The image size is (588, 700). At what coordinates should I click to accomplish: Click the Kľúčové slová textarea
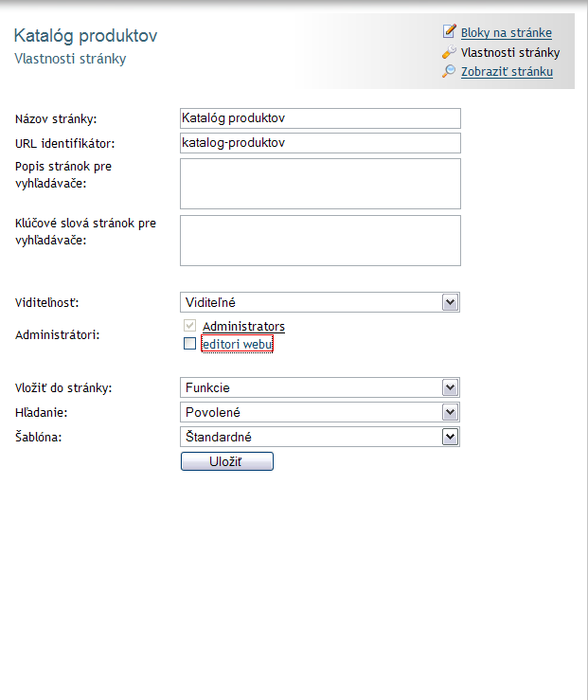[x=320, y=241]
